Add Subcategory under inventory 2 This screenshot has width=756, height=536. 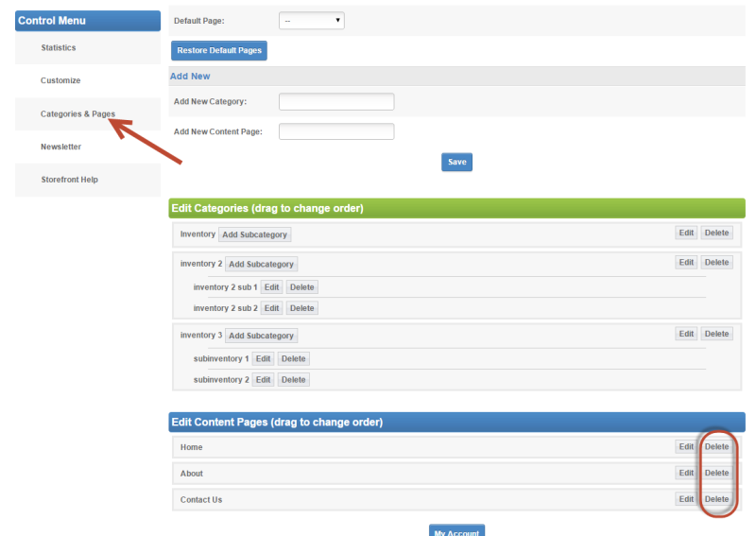point(262,265)
